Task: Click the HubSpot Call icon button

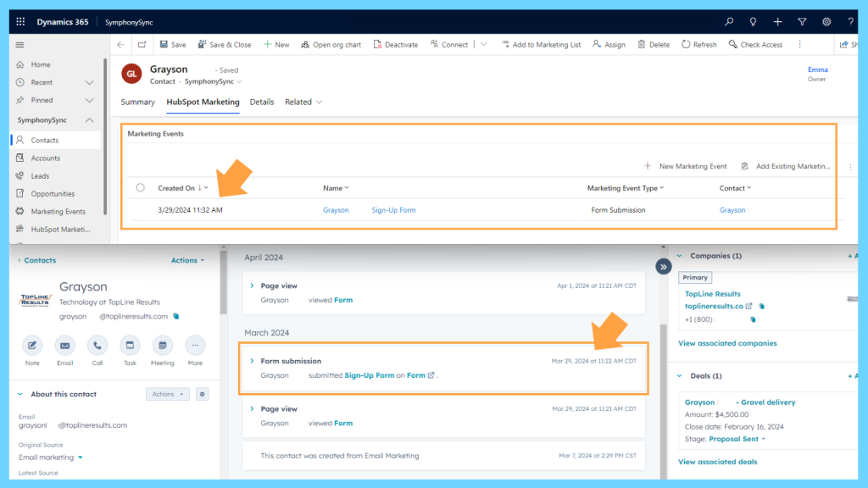Action: (97, 346)
